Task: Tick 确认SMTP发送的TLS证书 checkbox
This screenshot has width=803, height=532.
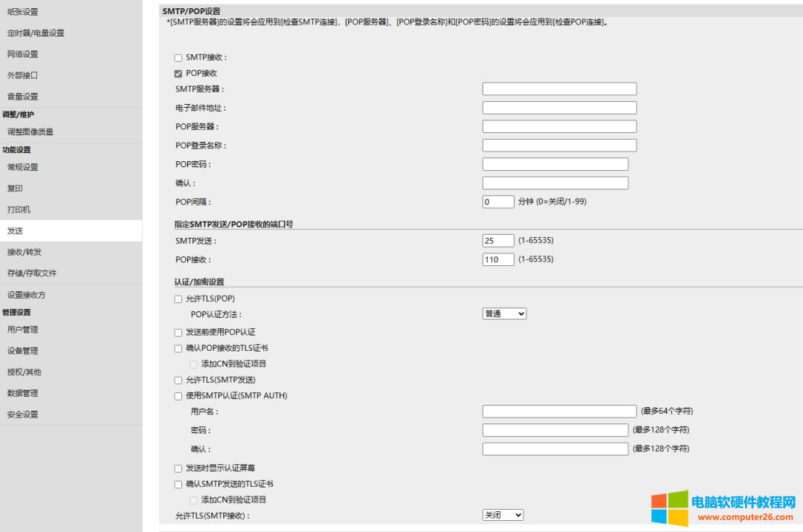Action: pos(178,484)
